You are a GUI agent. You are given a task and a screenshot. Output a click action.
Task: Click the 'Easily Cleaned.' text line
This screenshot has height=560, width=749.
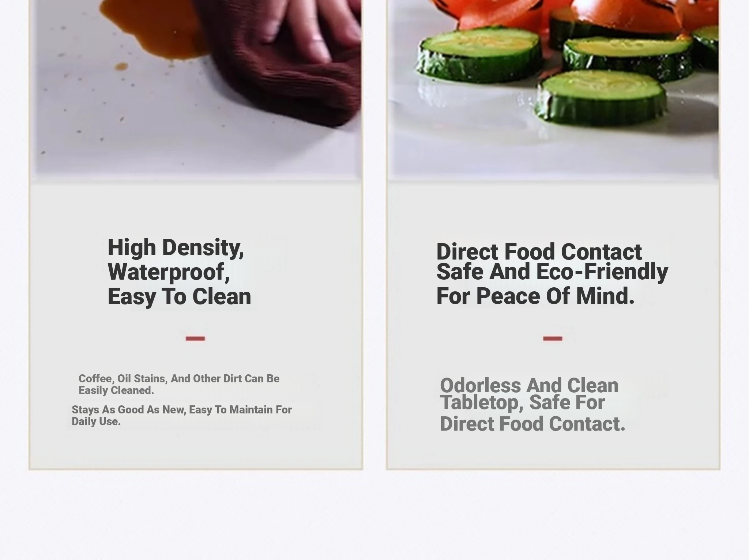click(x=116, y=390)
